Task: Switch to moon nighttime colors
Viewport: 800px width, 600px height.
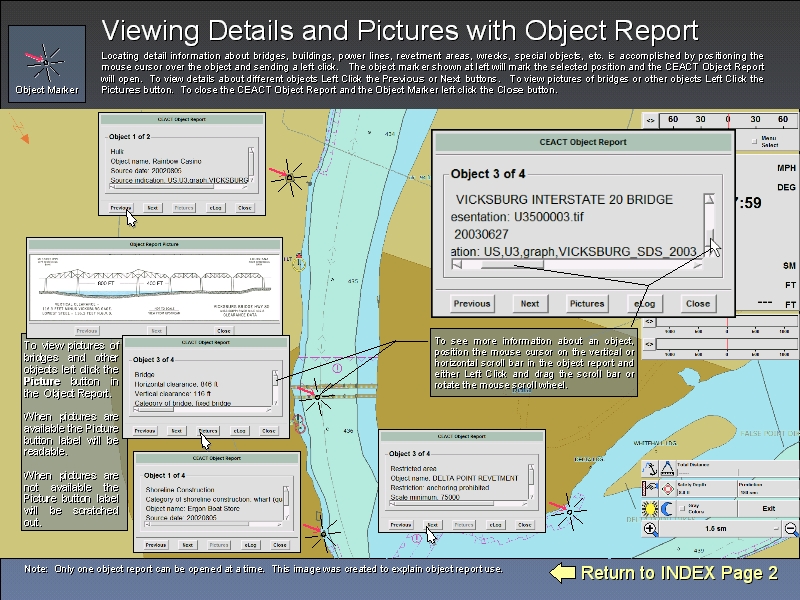Action: [668, 508]
